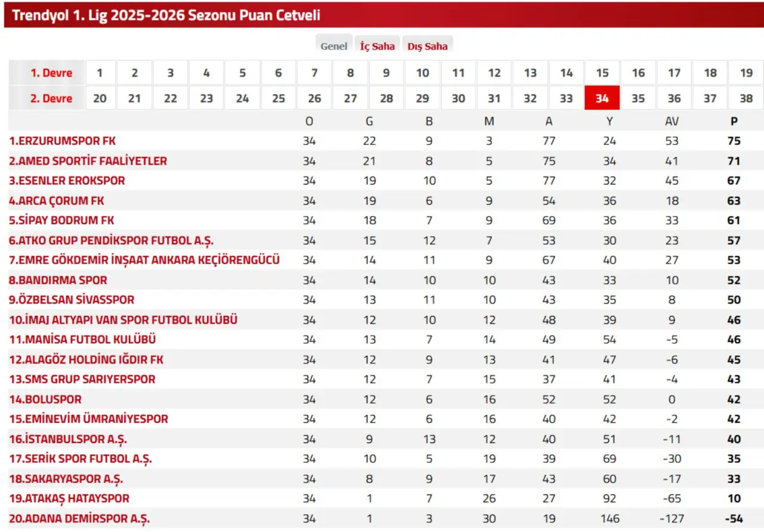
Task: Select the Dış Saha tab
Action: (427, 46)
